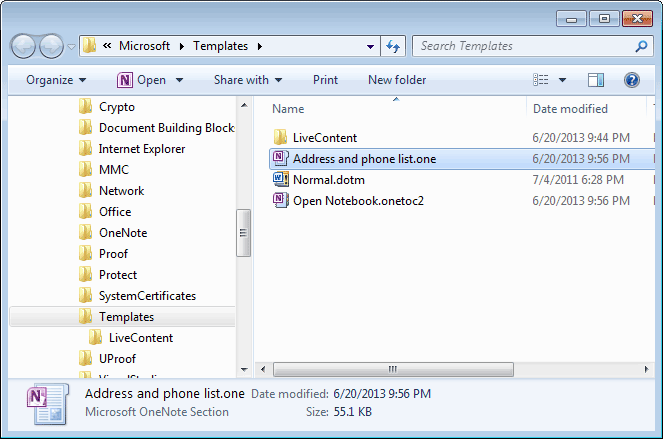Click Microsoft OneNote Section type label
663x439 pixels.
click(x=157, y=412)
